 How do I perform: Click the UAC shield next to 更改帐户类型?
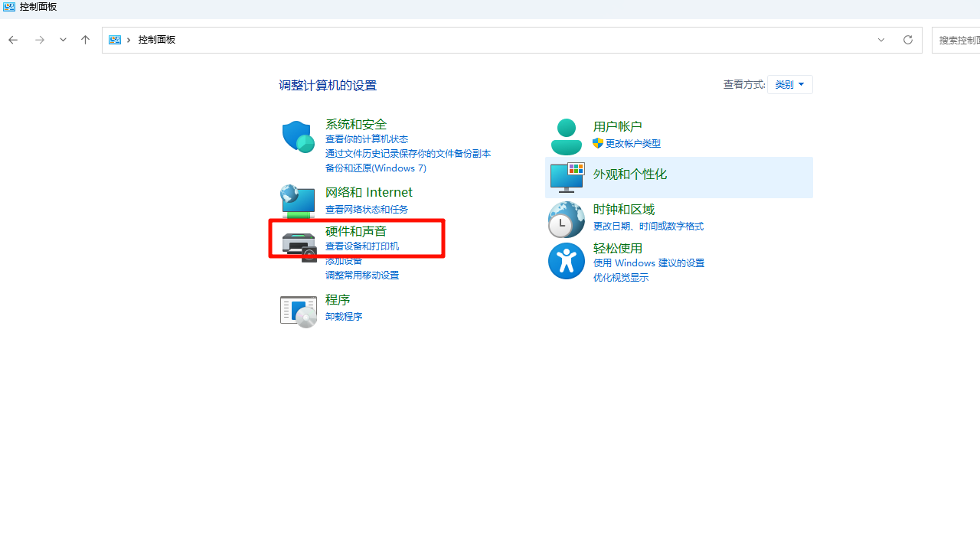[598, 143]
